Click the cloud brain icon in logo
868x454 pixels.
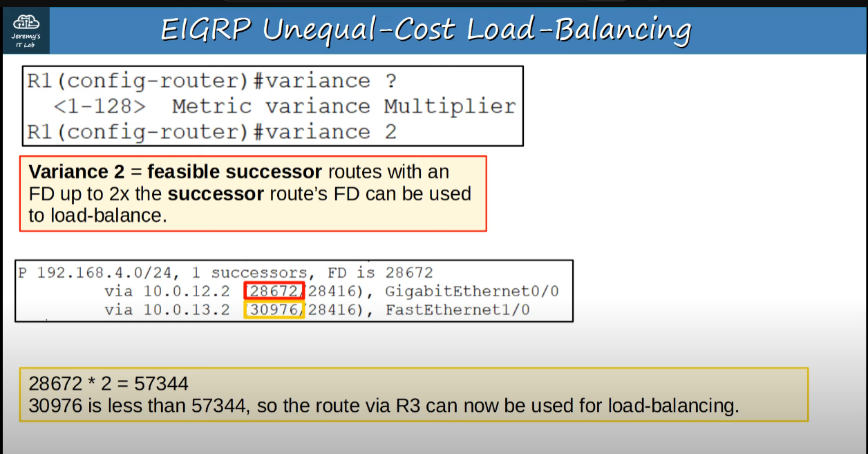coord(26,23)
